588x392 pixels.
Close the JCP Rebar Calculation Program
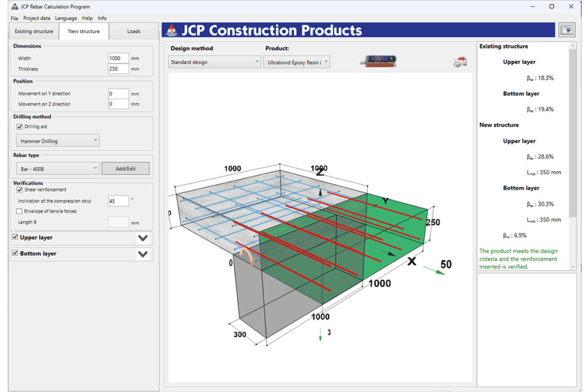[x=571, y=6]
